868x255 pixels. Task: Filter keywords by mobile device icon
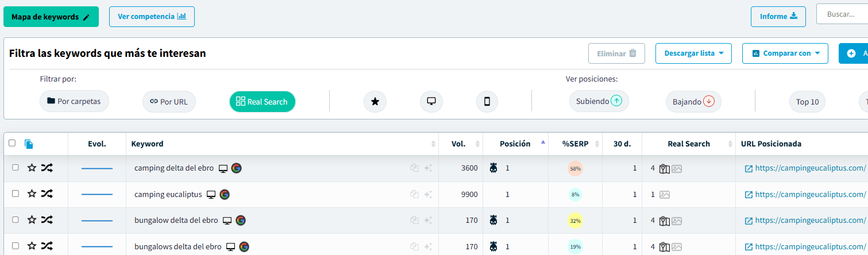(x=487, y=102)
